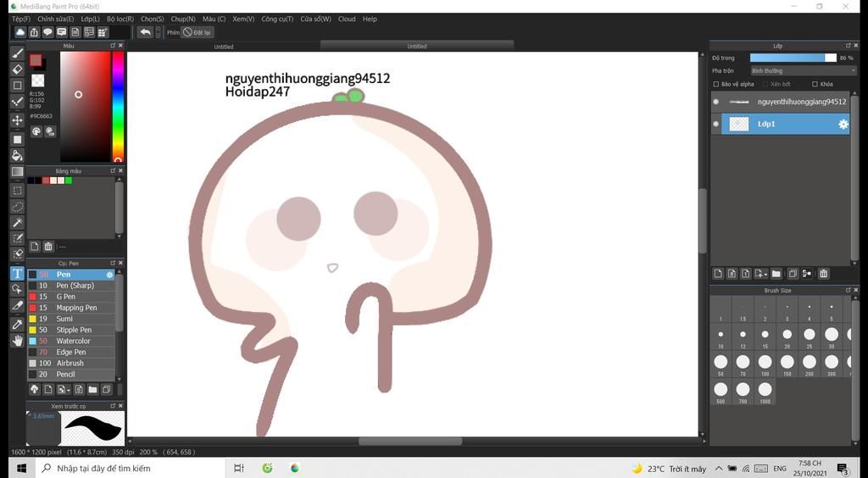
Task: Select the transparent color swatch
Action: (x=37, y=81)
